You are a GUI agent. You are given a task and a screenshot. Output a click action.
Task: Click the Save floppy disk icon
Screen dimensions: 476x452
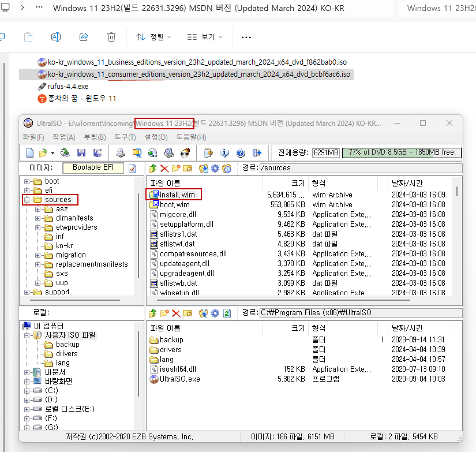(81, 153)
